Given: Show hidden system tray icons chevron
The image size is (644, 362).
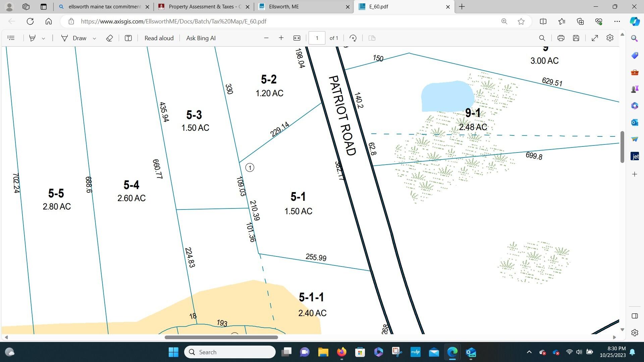Looking at the screenshot, I should [529, 352].
